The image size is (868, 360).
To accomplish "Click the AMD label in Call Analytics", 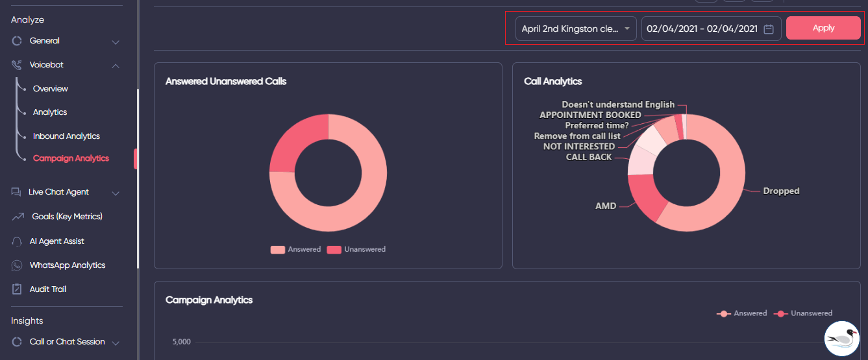I will point(606,206).
